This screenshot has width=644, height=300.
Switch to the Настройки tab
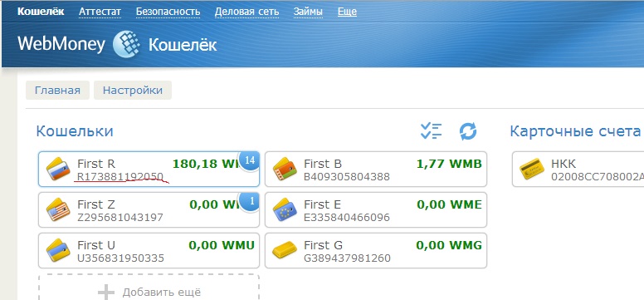click(x=133, y=90)
